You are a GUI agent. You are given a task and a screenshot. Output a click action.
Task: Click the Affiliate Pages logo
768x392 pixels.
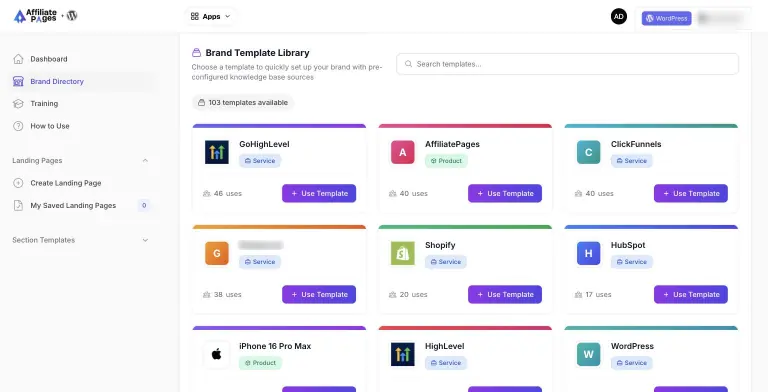coord(35,16)
